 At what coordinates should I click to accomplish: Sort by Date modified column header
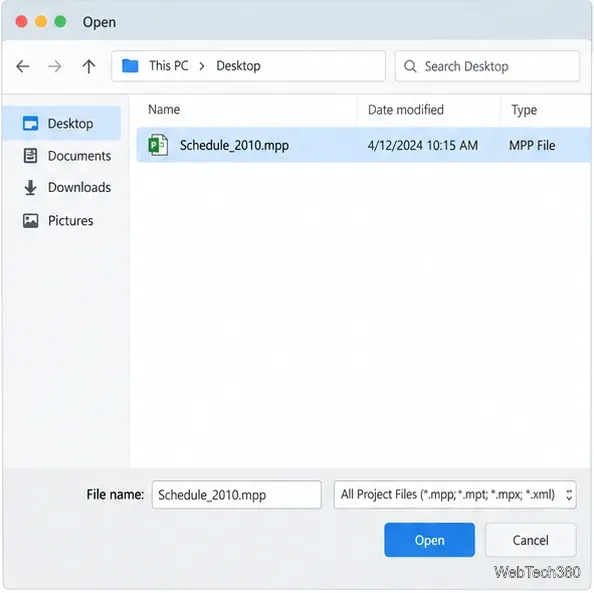click(406, 110)
